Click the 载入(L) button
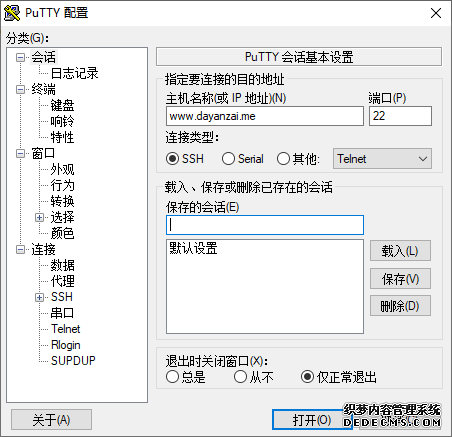 pos(400,251)
